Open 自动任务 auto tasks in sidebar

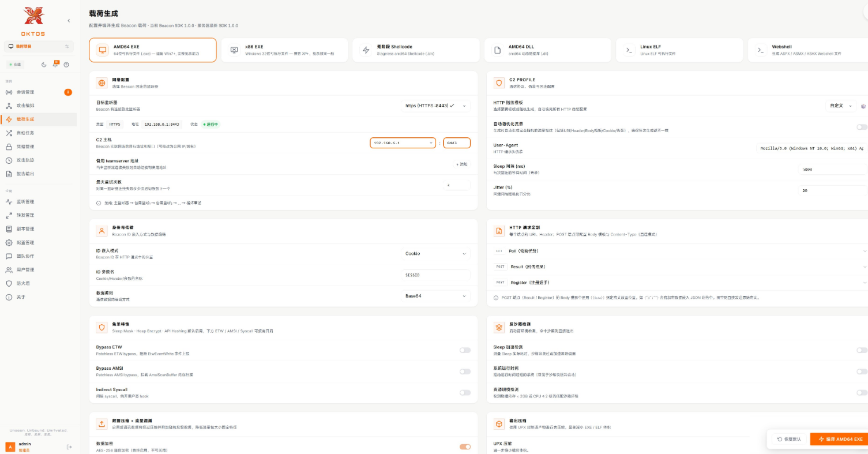[39, 133]
